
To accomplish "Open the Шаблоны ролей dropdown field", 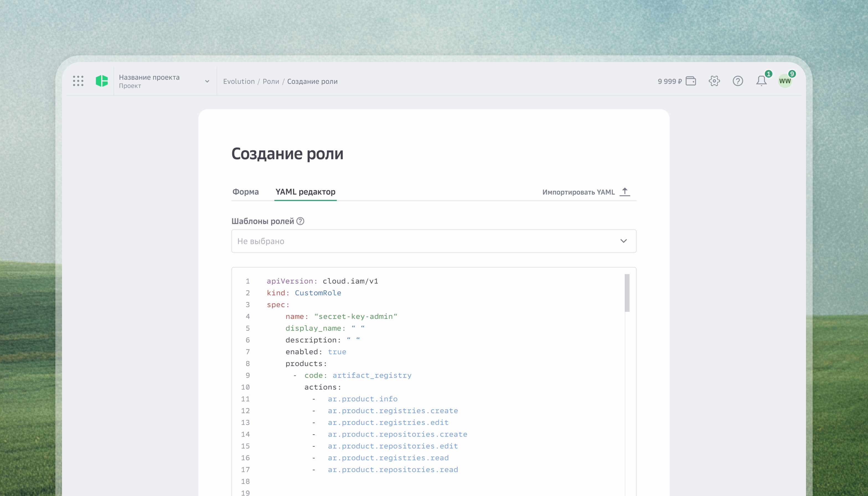I will (434, 241).
